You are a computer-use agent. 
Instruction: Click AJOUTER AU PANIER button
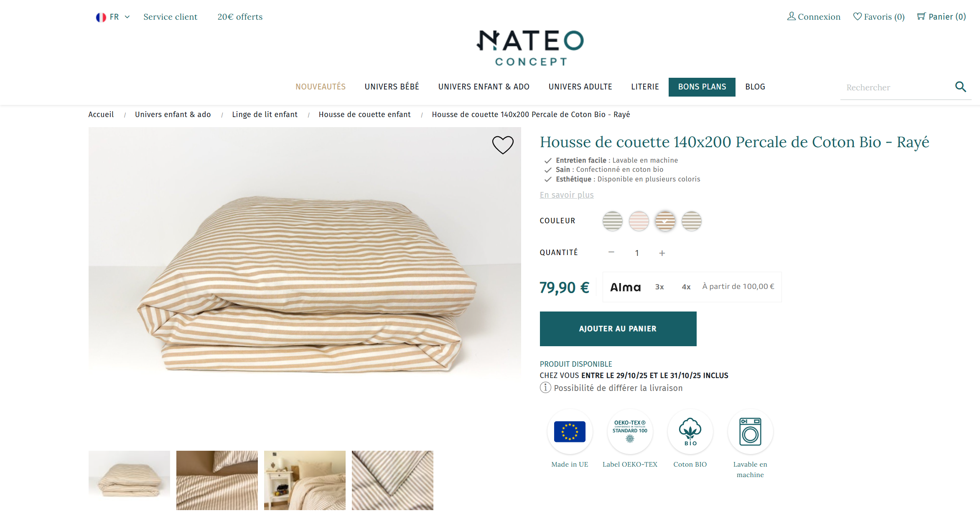tap(618, 329)
